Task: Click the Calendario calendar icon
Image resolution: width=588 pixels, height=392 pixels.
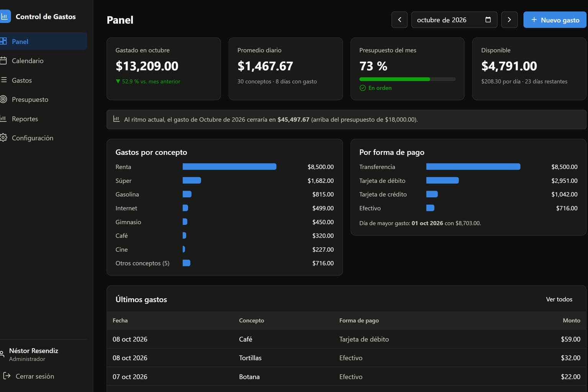Action: (x=3, y=60)
